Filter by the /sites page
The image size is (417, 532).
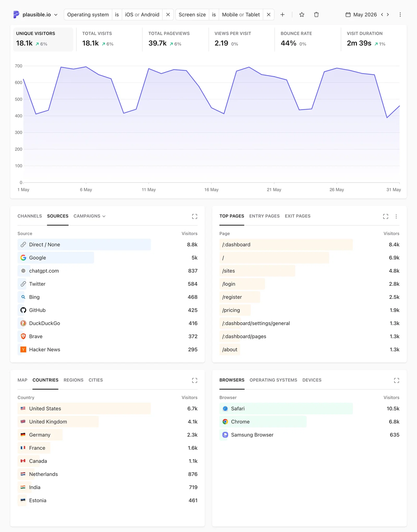[x=309, y=271]
